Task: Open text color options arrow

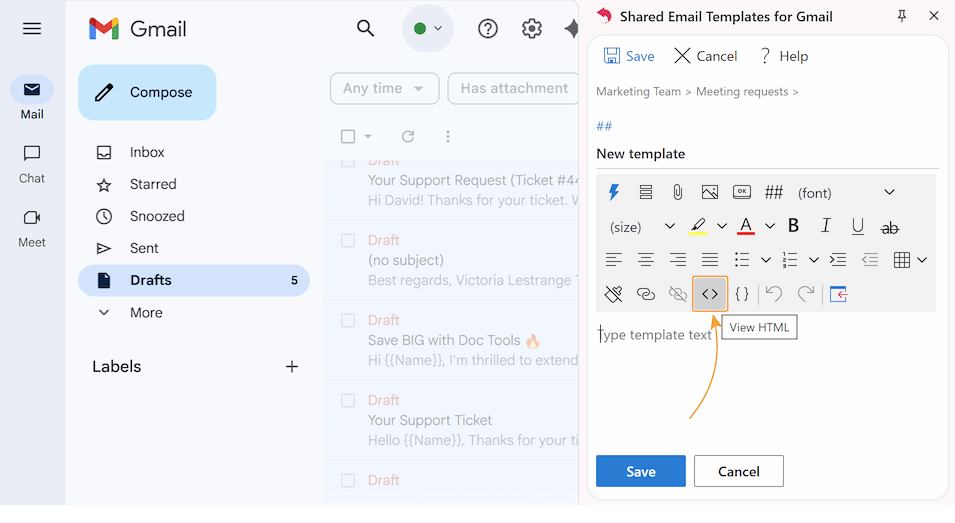Action: [x=770, y=226]
